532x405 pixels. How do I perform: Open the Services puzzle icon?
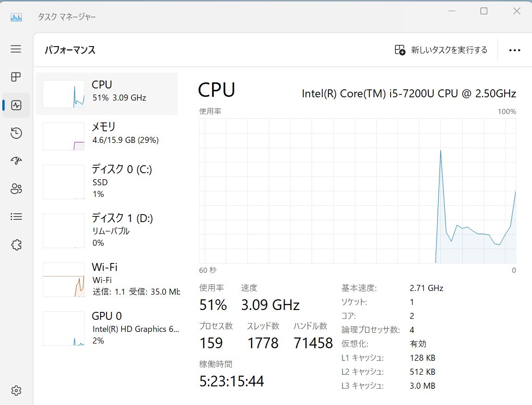(16, 245)
